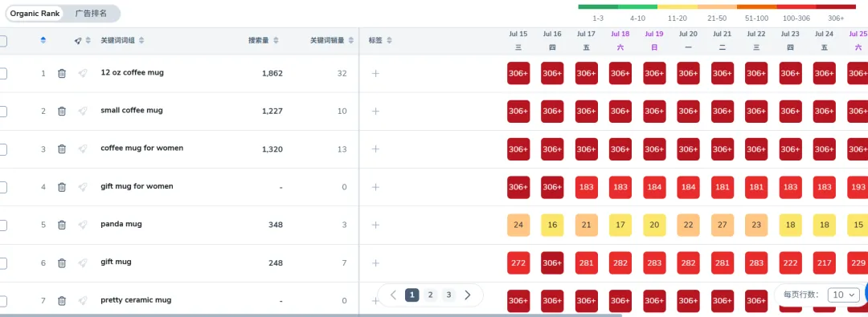Click 12 oz coffee mug keyword text
Image resolution: width=868 pixels, height=317 pixels.
[x=133, y=72]
